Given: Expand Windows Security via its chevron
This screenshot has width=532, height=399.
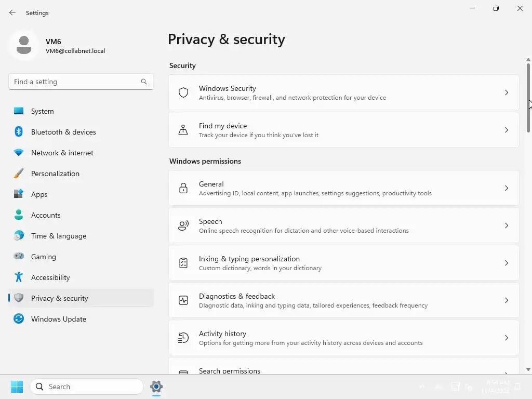Looking at the screenshot, I should [x=507, y=92].
